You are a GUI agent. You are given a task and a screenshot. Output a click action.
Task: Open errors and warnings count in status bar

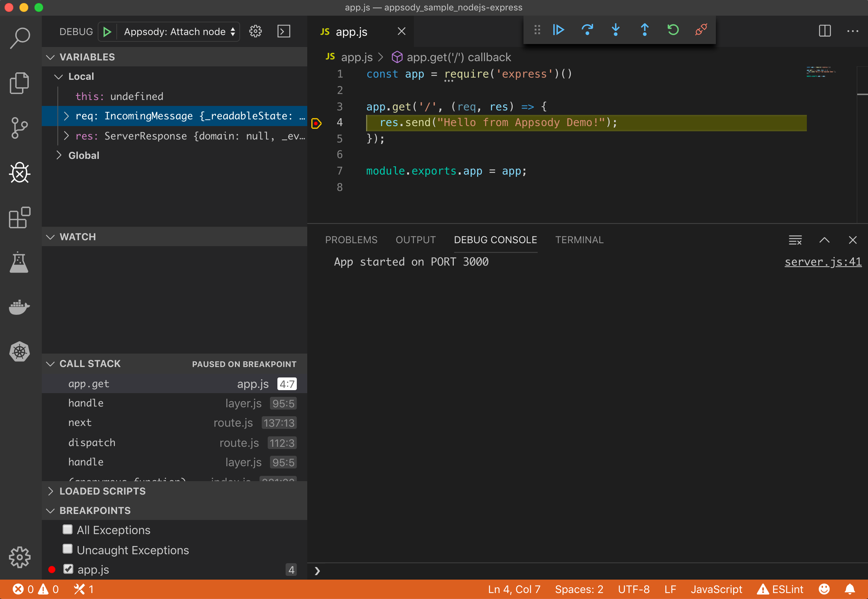tap(36, 589)
